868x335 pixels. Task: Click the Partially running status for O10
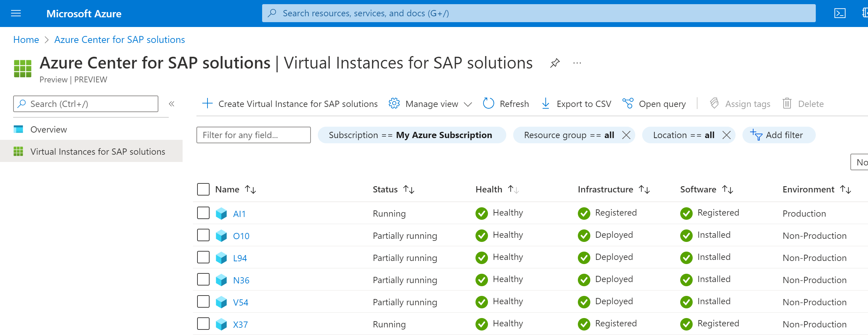point(405,236)
